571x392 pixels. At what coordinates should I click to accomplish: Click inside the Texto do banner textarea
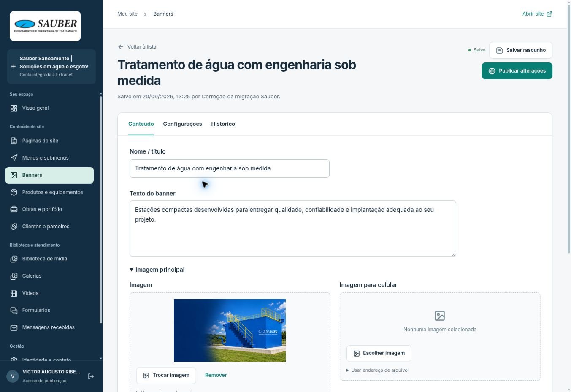292,229
